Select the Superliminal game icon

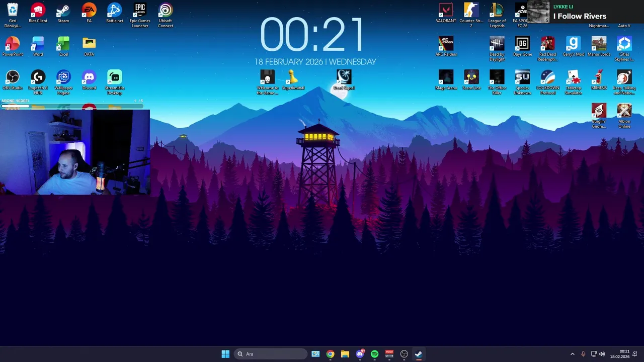tap(293, 80)
